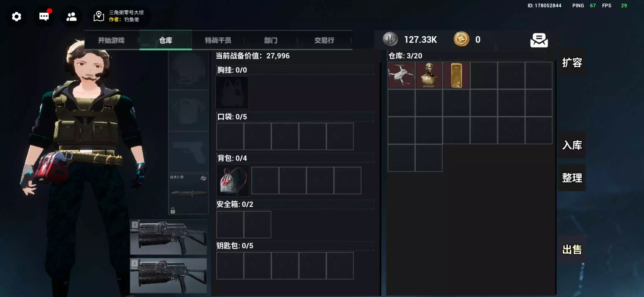Open the friends list icon
Viewport: 644px width, 297px height.
[72, 17]
